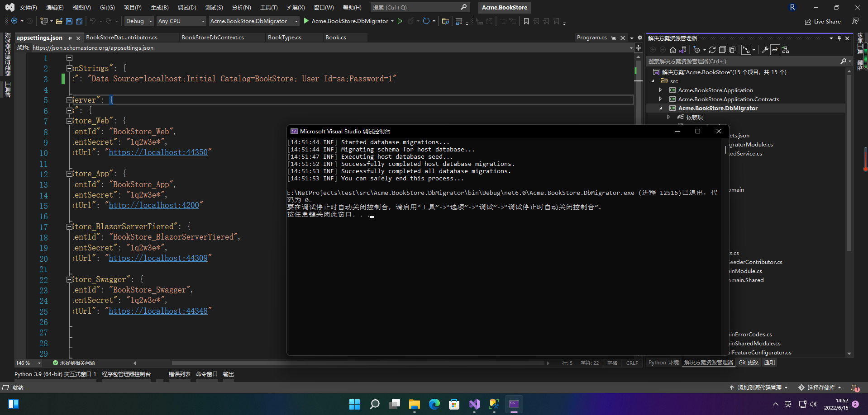Collapse the Acme.BookStore.DbMigrator project node
The image size is (868, 415).
(x=660, y=108)
